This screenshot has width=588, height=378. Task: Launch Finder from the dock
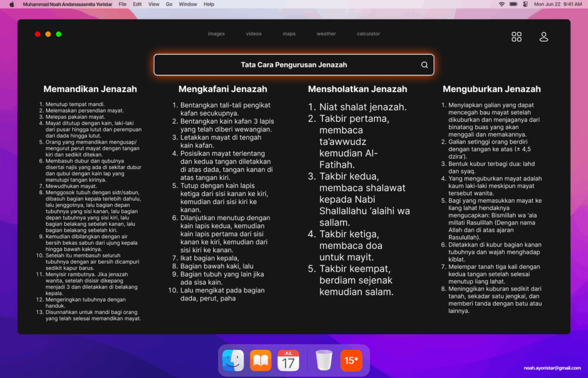(x=233, y=361)
